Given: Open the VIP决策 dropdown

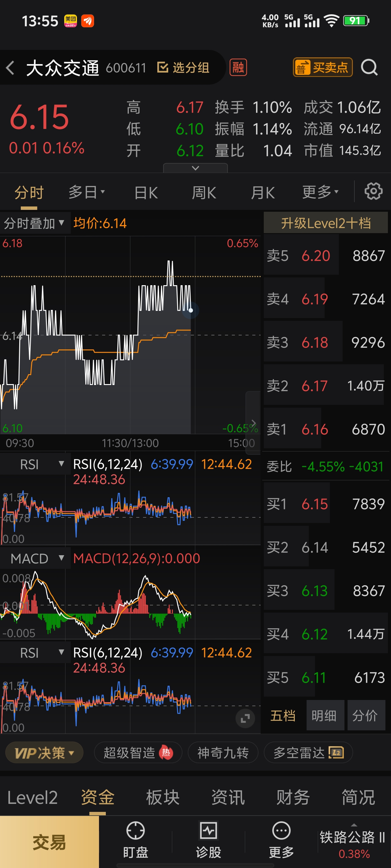Looking at the screenshot, I should click(44, 752).
